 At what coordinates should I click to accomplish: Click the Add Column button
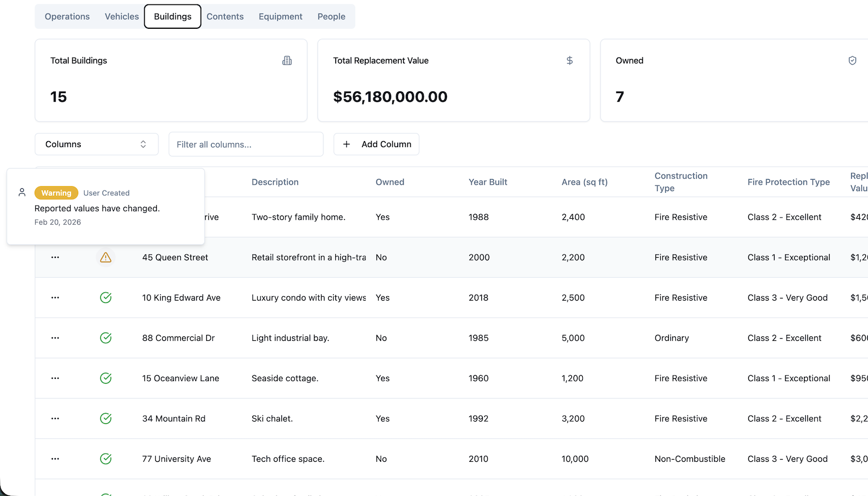click(376, 144)
